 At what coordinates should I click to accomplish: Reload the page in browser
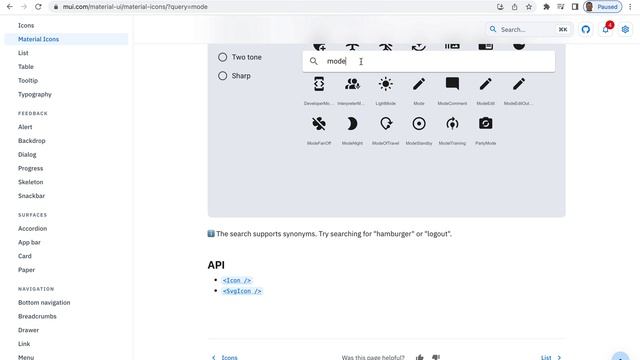tap(38, 7)
